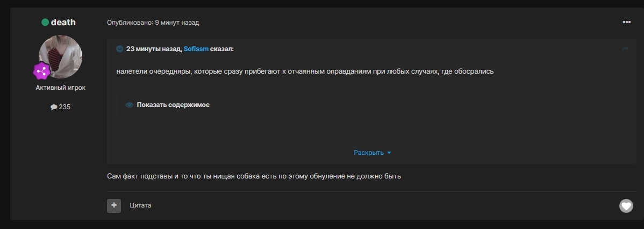Click the dropdown arrow next to "Раскрыть"

click(x=389, y=153)
